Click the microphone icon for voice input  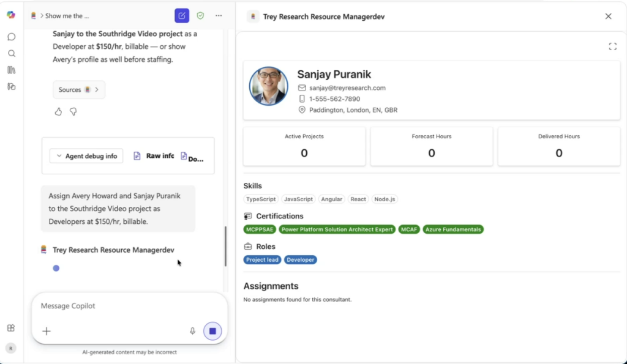(192, 331)
